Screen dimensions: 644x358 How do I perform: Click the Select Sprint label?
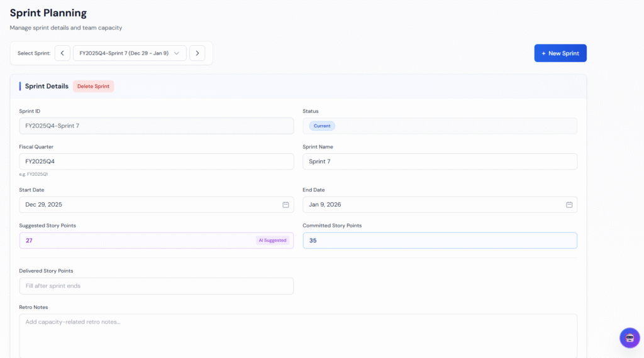(34, 53)
